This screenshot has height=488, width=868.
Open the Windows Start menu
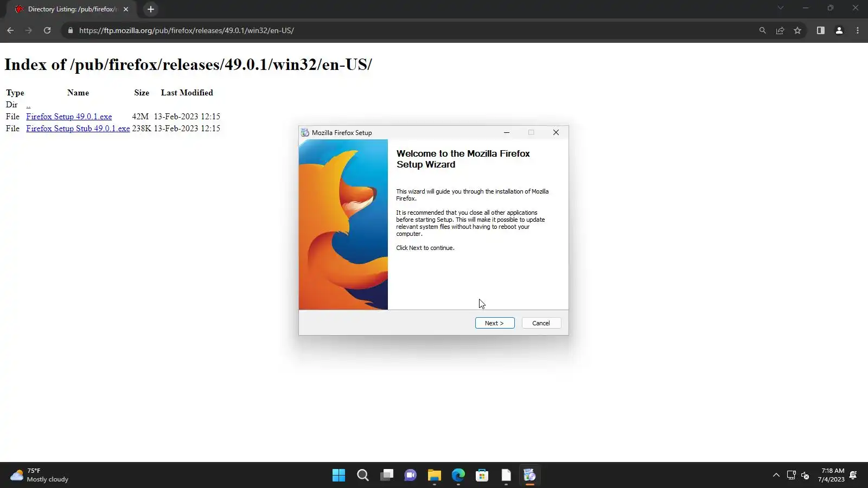point(339,476)
